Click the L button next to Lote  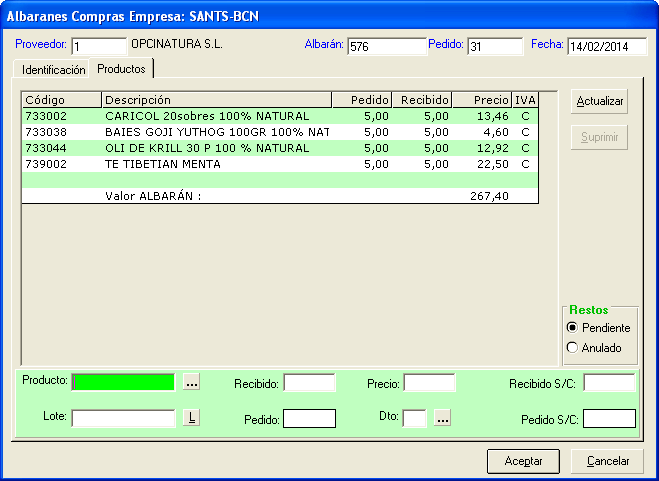click(191, 418)
